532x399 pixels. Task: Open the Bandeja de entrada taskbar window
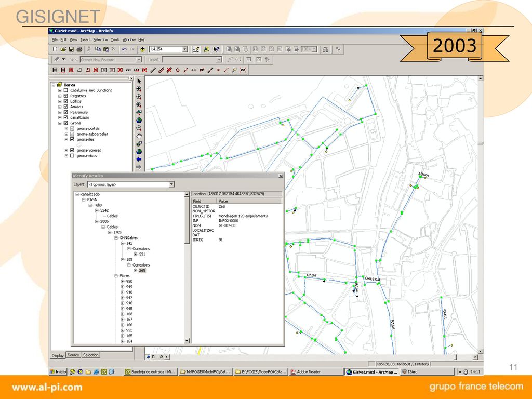click(150, 372)
